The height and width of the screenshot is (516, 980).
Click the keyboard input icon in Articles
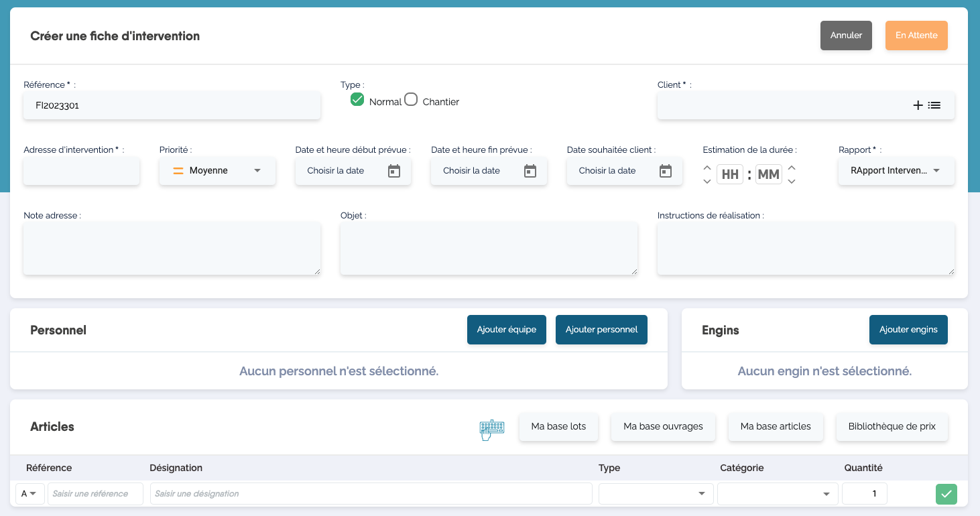click(492, 430)
